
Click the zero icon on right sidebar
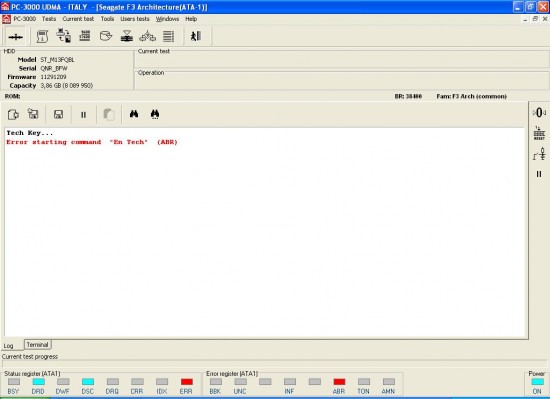click(539, 113)
